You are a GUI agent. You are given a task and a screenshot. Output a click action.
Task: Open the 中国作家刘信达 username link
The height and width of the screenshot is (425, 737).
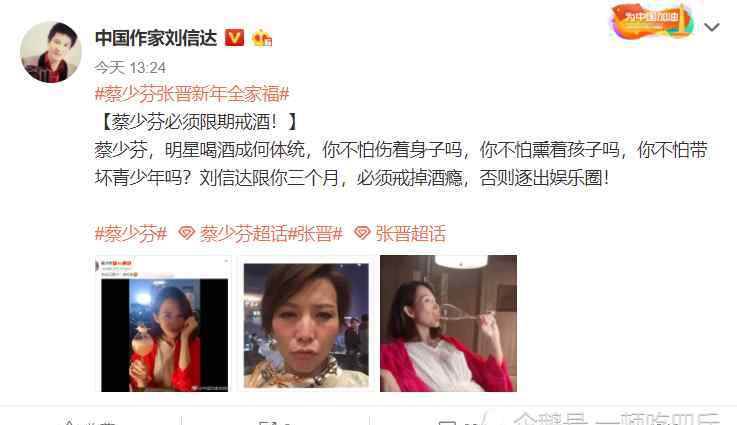tap(156, 38)
